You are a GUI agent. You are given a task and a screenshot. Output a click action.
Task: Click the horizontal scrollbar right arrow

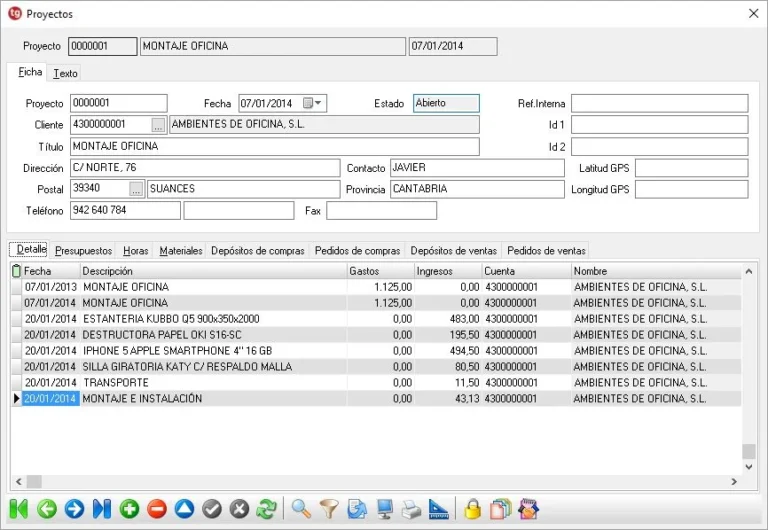coord(734,482)
